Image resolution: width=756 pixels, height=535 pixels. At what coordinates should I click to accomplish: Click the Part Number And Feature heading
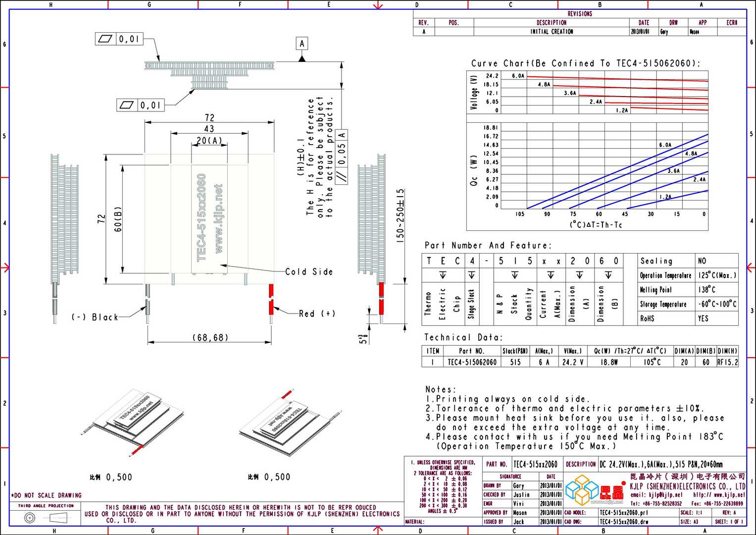click(x=488, y=245)
